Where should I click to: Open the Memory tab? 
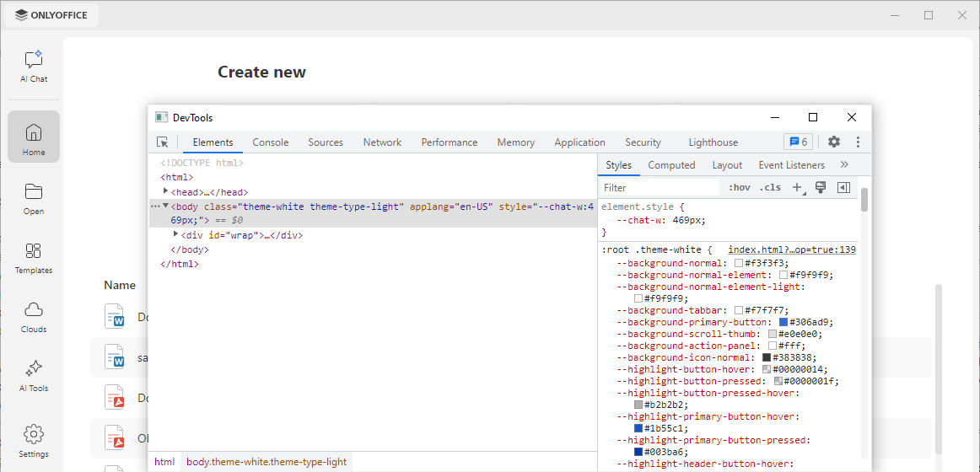coord(516,142)
